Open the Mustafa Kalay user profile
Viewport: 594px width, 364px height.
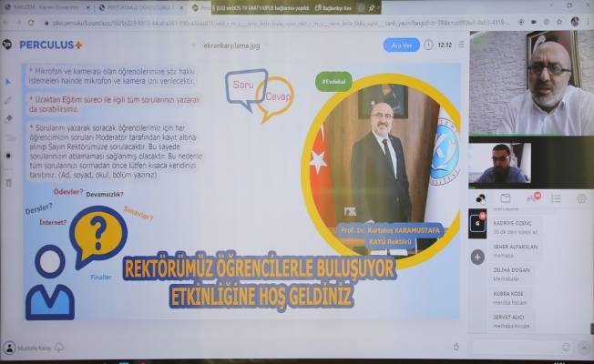tap(33, 348)
